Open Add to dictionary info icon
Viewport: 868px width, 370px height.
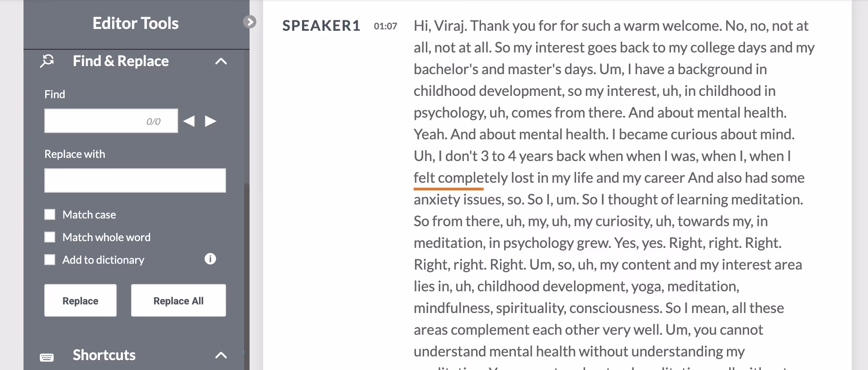coord(210,259)
